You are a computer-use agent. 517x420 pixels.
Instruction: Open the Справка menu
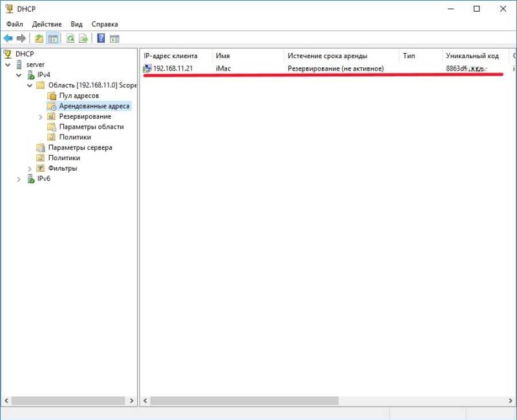click(105, 24)
